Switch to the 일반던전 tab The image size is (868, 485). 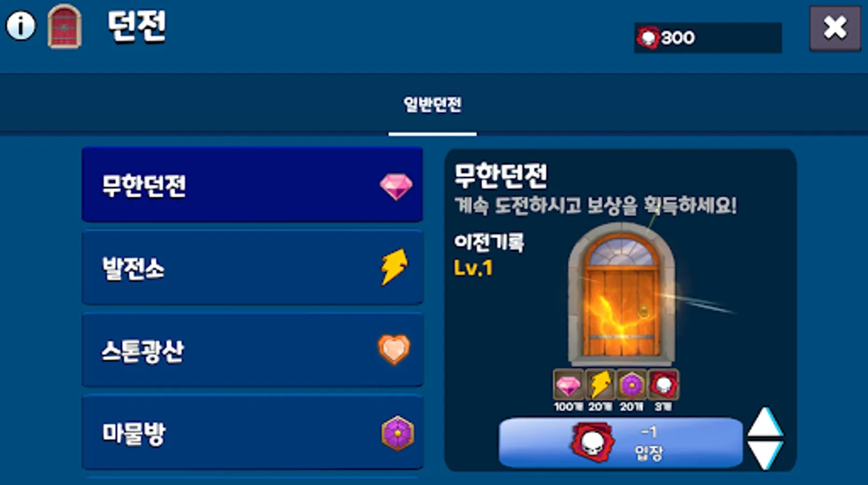[x=433, y=105]
